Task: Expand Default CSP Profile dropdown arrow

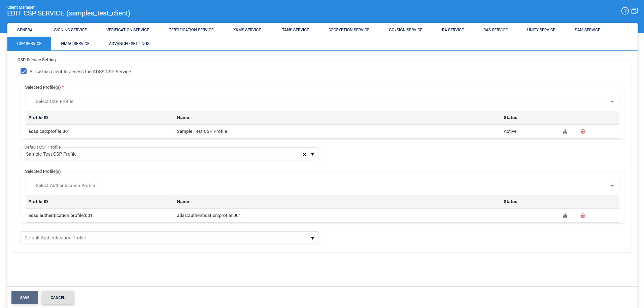Action: (312, 154)
